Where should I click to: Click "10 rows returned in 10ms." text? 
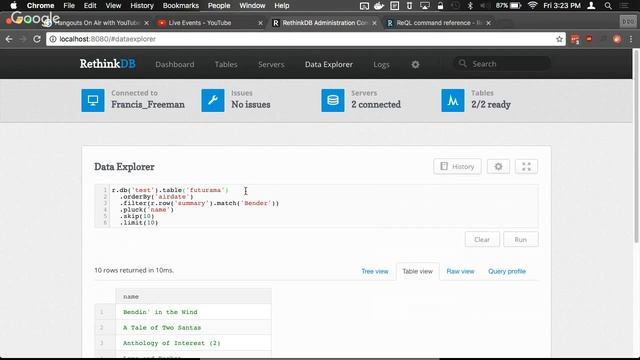pyautogui.click(x=134, y=270)
